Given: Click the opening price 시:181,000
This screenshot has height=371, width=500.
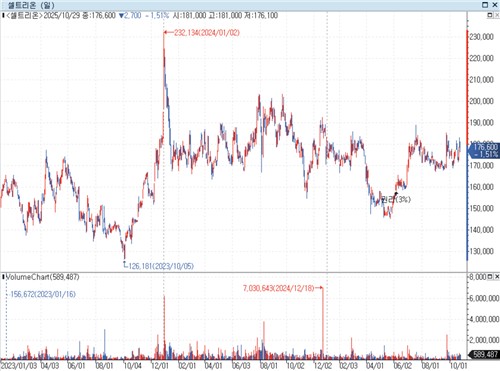Looking at the screenshot, I should [189, 15].
